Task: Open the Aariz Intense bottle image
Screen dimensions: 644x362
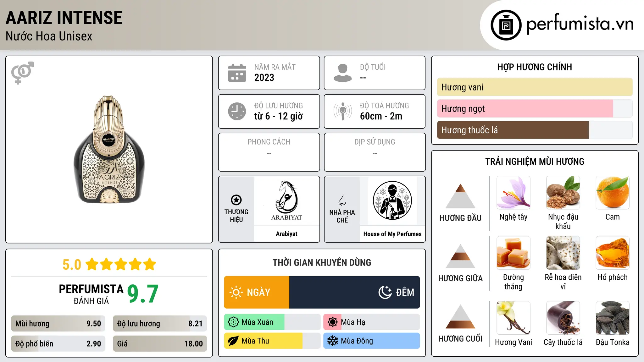Action: click(109, 150)
